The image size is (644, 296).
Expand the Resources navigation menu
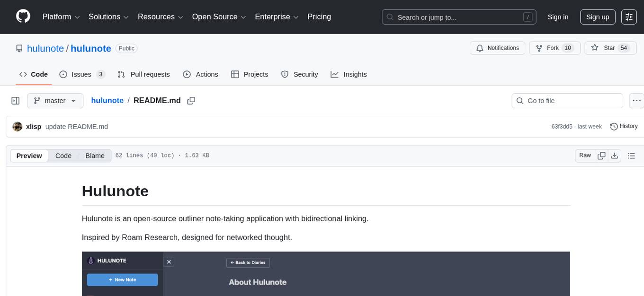[x=160, y=17]
